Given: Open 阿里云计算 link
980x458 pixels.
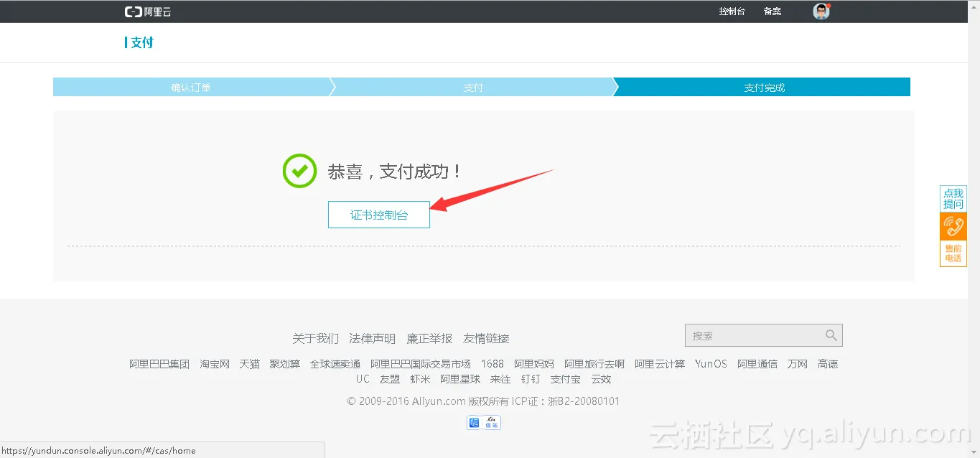Looking at the screenshot, I should [660, 364].
